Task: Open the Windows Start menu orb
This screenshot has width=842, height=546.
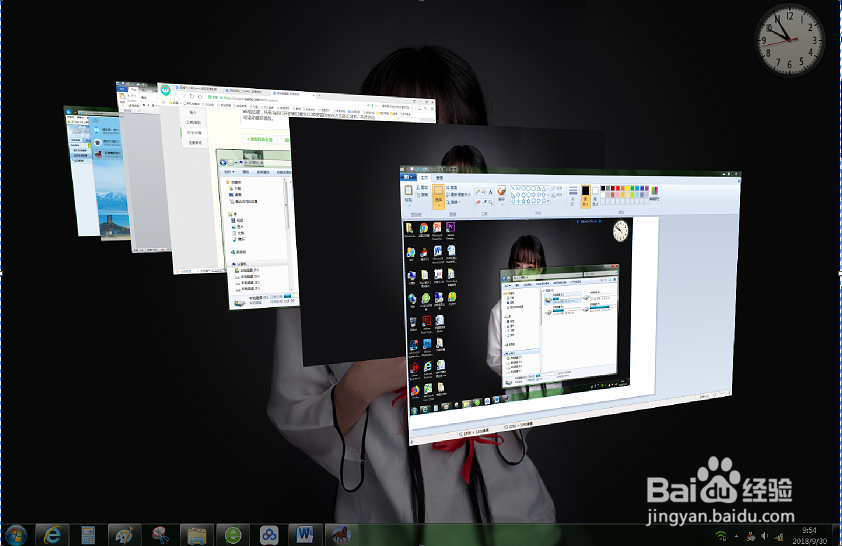Action: tap(16, 535)
